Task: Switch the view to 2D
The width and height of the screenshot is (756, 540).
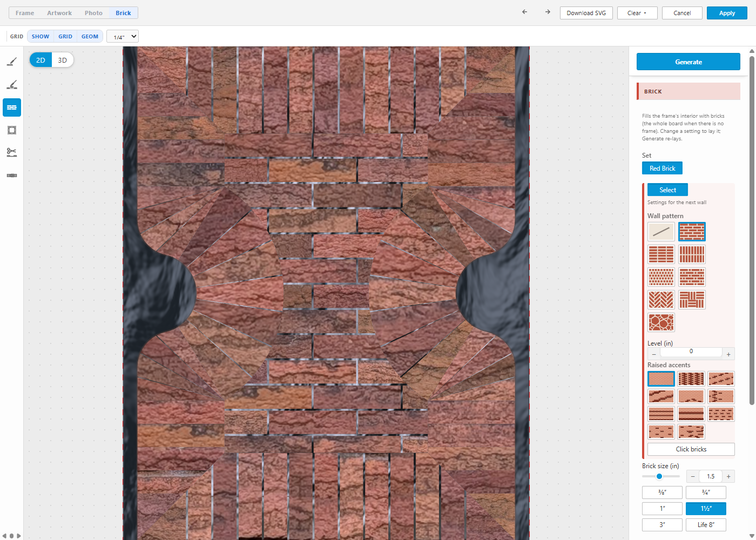Action: coord(40,60)
